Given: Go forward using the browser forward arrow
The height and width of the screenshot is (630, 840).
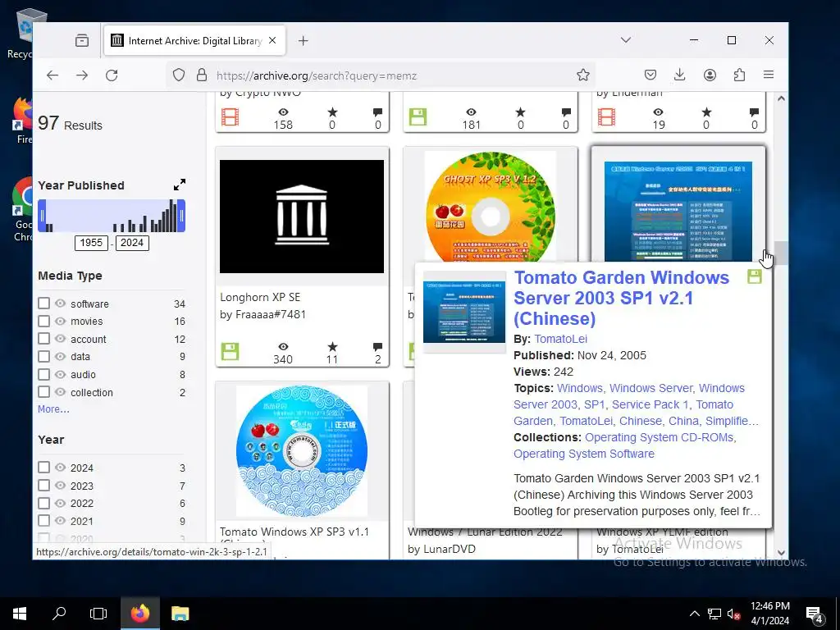Looking at the screenshot, I should point(82,75).
